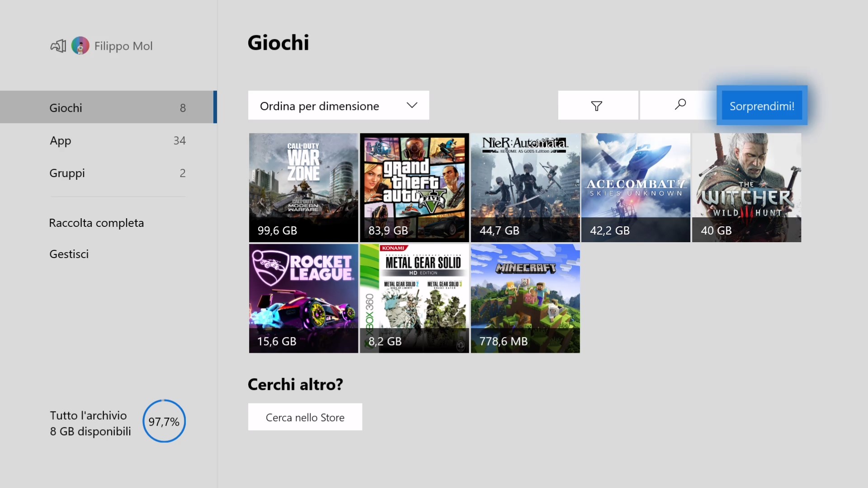The image size is (868, 488).
Task: Open Grand Theft Auto V tile
Action: [414, 188]
